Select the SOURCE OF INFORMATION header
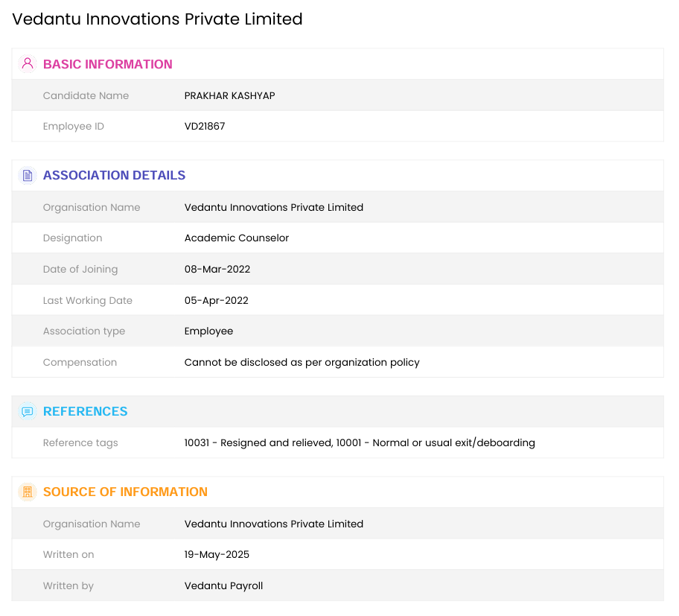Screen dimensions: 679x616 point(125,492)
